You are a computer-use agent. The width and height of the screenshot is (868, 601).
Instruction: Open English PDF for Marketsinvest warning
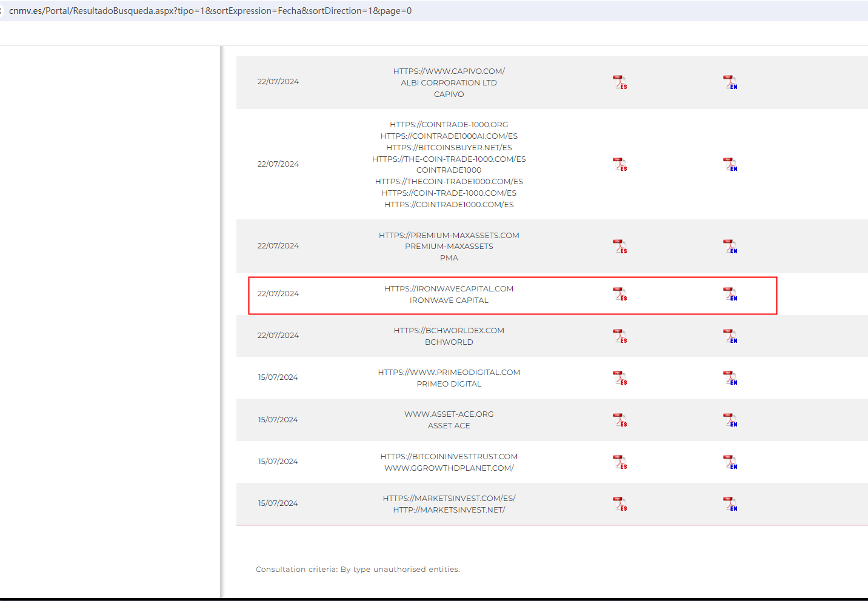click(x=730, y=504)
